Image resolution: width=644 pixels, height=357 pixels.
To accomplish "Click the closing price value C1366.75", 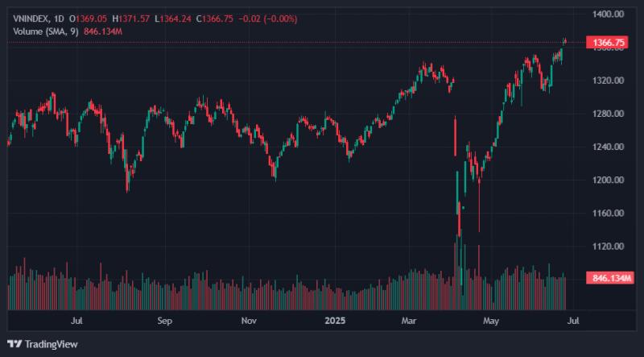I will (214, 19).
